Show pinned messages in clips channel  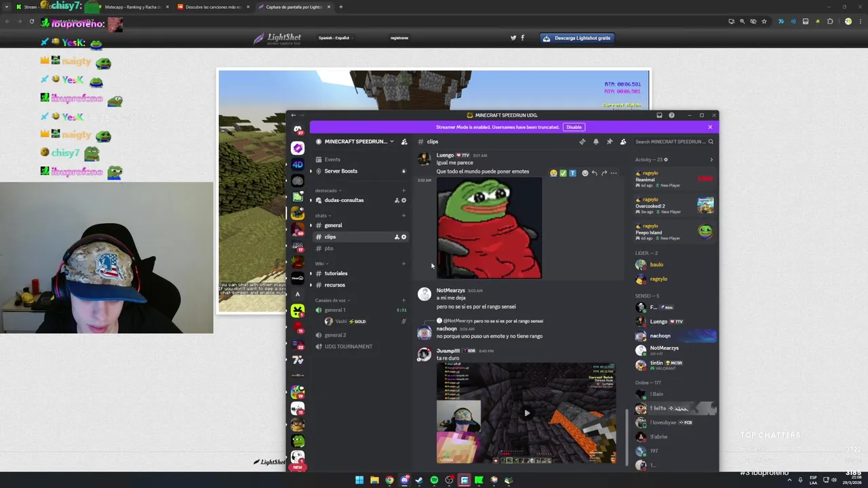pyautogui.click(x=609, y=142)
